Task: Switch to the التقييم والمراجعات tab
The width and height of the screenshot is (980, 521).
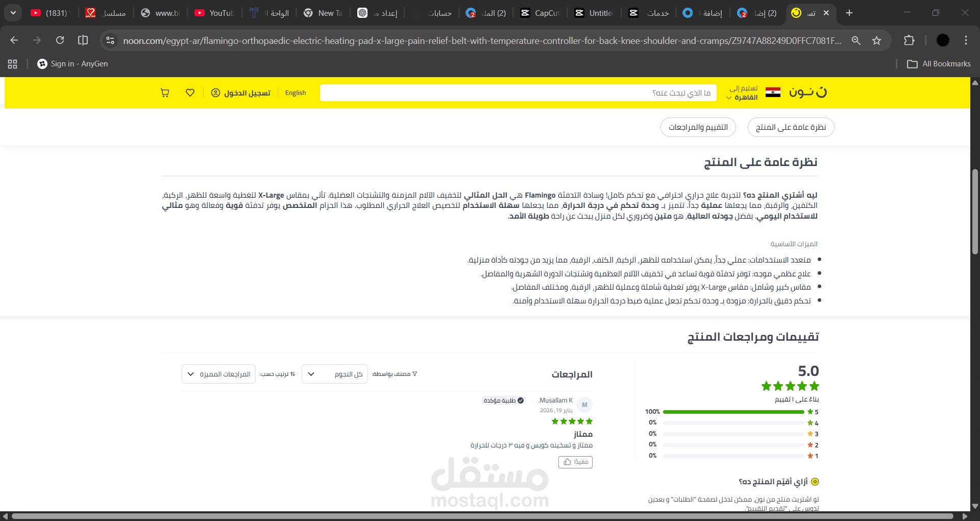Action: [698, 127]
